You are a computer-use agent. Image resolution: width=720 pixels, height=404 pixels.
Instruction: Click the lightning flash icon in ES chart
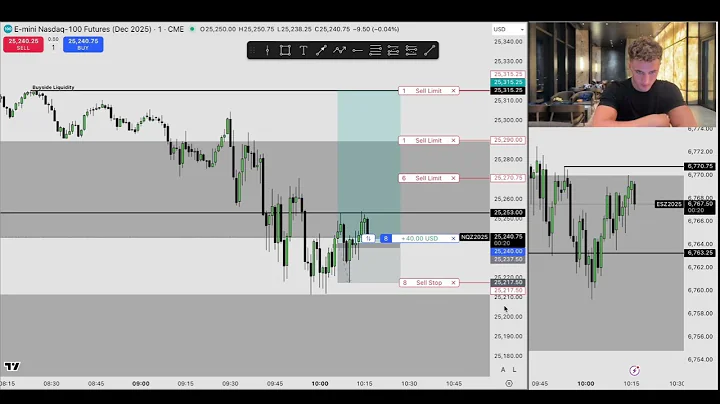tap(634, 370)
